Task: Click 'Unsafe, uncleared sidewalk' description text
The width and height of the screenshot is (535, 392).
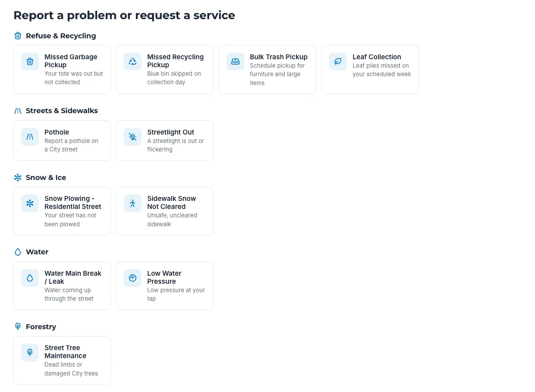Action: 172,220
